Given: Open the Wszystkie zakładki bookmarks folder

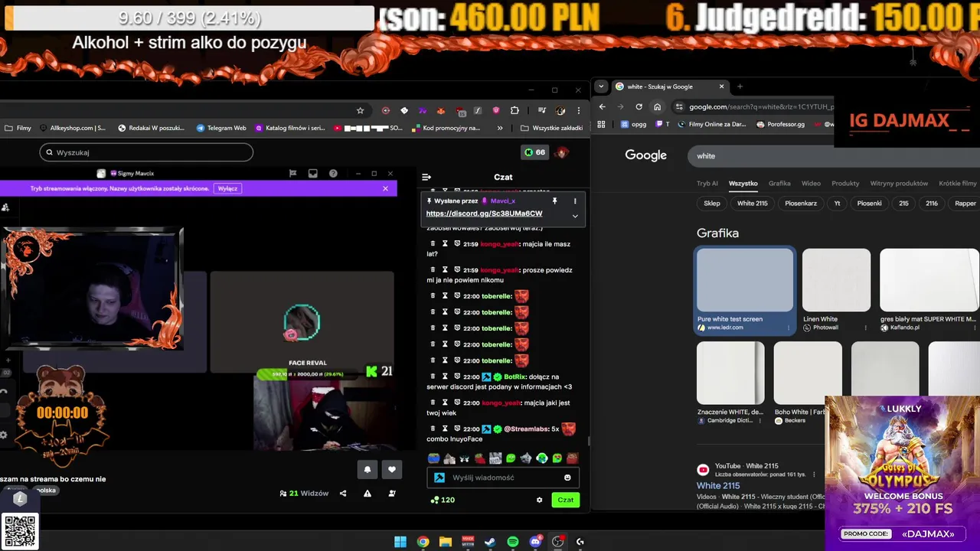Looking at the screenshot, I should [x=551, y=128].
